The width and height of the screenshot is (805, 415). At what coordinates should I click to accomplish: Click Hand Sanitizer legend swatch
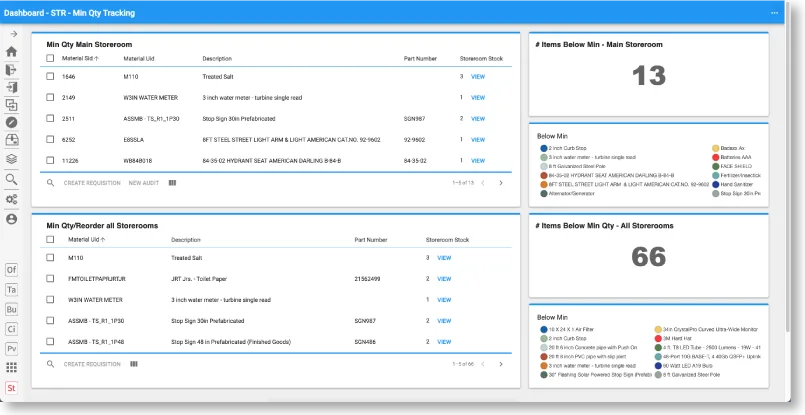point(716,184)
